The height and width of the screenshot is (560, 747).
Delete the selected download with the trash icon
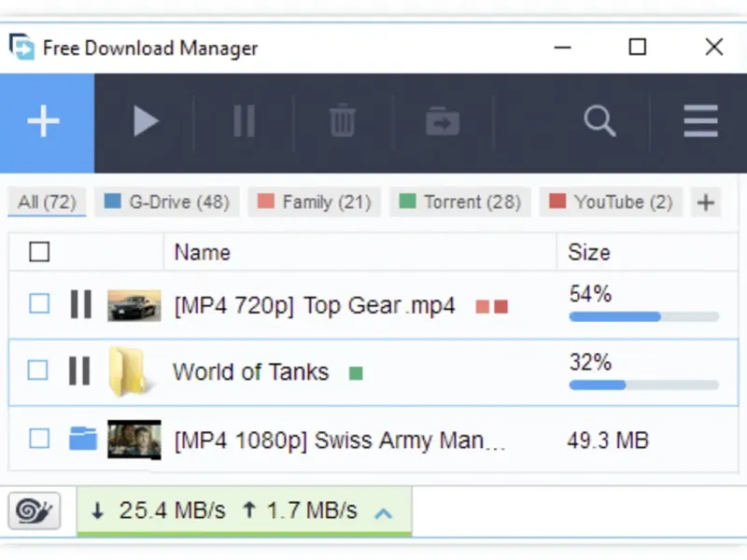pos(343,120)
